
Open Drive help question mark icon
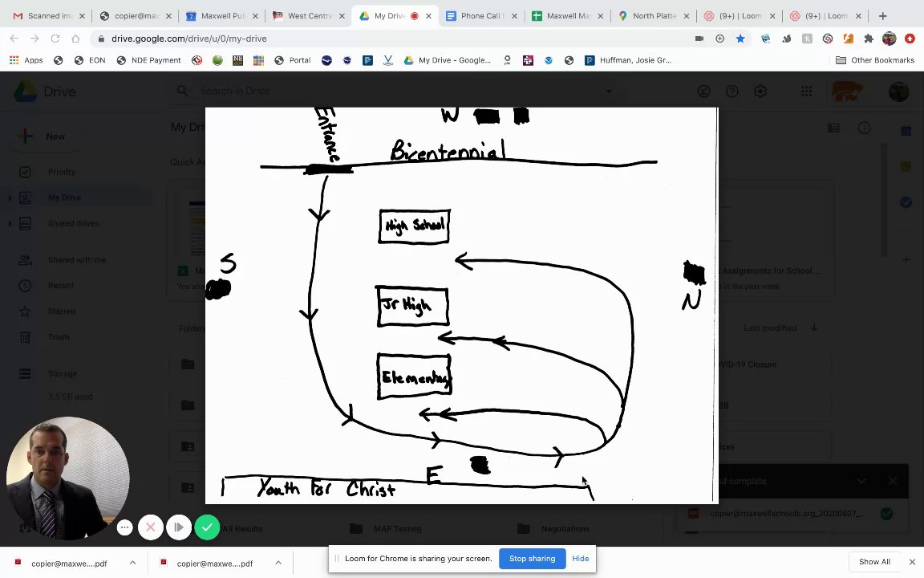pyautogui.click(x=731, y=91)
